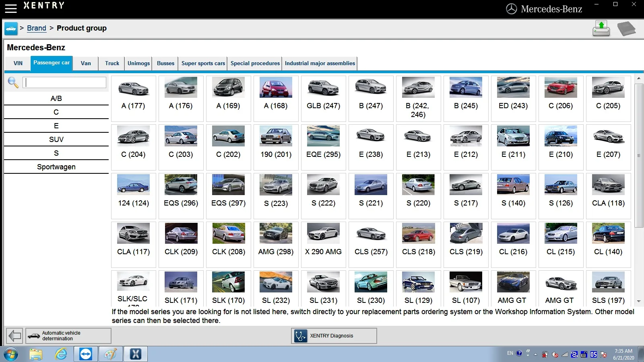Switch to the VIN tab
This screenshot has width=644, height=362.
[x=18, y=63]
